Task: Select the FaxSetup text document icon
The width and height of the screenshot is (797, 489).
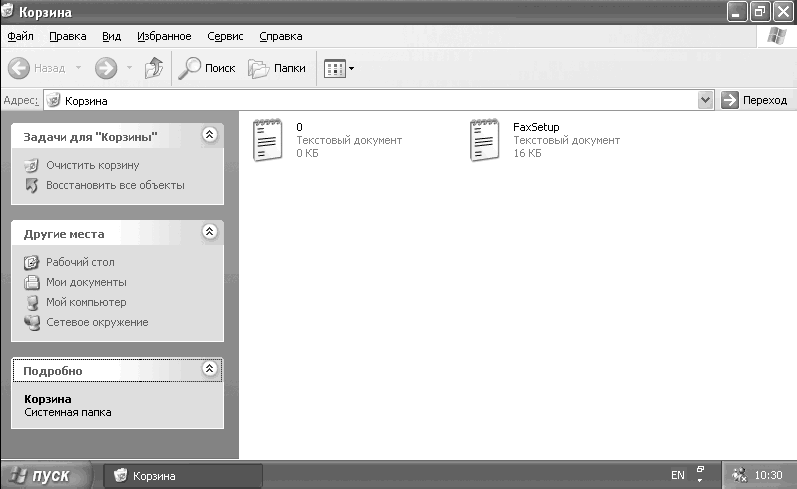Action: (484, 140)
